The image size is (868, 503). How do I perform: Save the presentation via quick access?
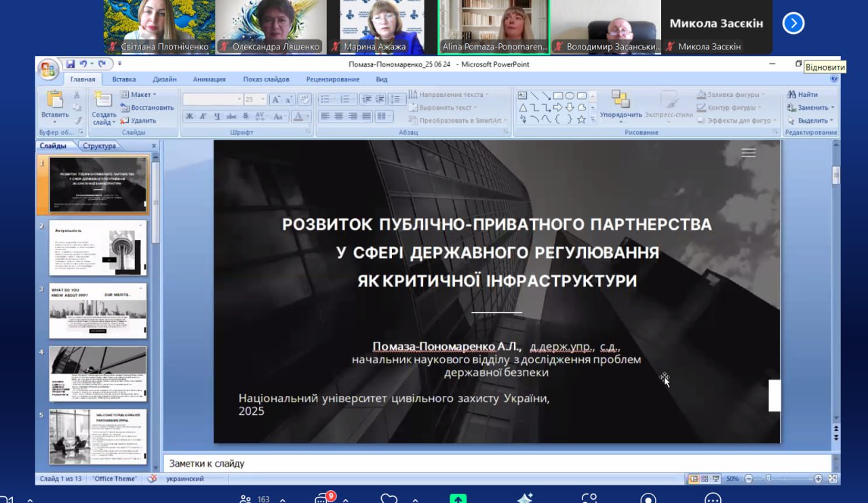71,64
